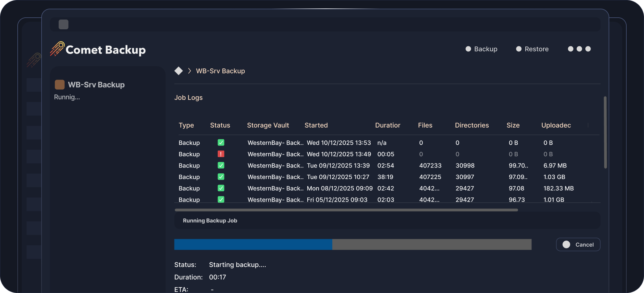
Task: Click the gray square icon in top bar
Action: tap(63, 24)
